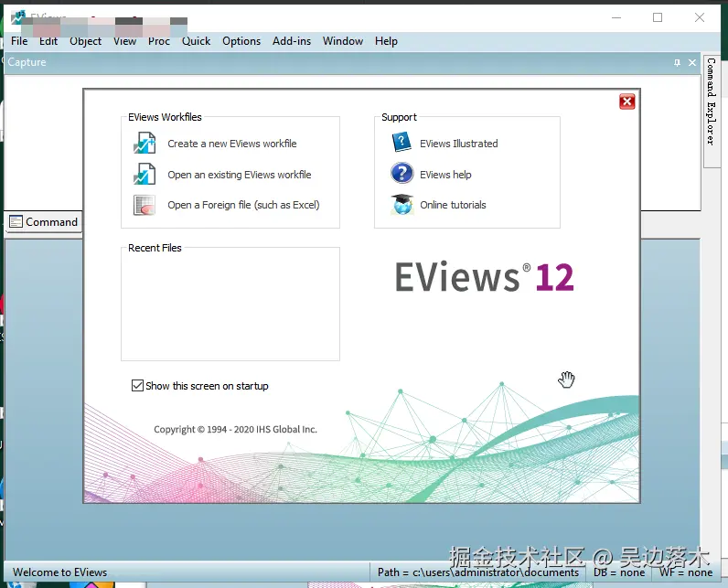Open the Proc menu
Screen dimensions: 728x588
[x=159, y=41]
